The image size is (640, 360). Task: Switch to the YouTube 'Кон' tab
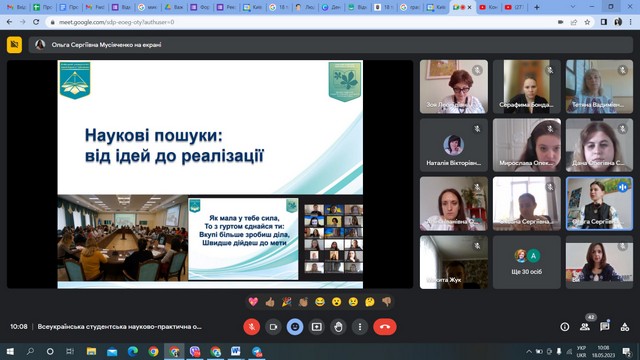tap(488, 7)
